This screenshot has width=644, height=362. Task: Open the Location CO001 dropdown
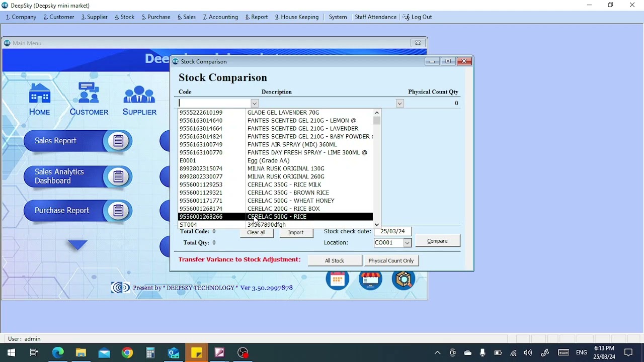click(407, 243)
